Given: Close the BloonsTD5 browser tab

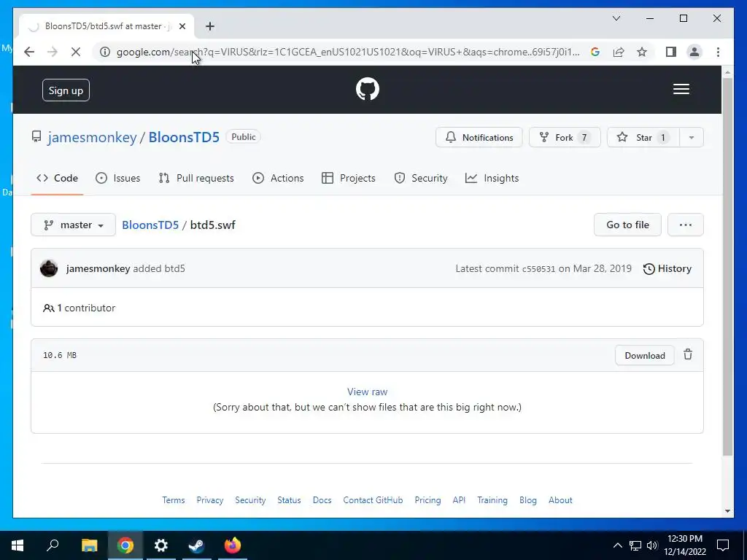Looking at the screenshot, I should point(182,26).
